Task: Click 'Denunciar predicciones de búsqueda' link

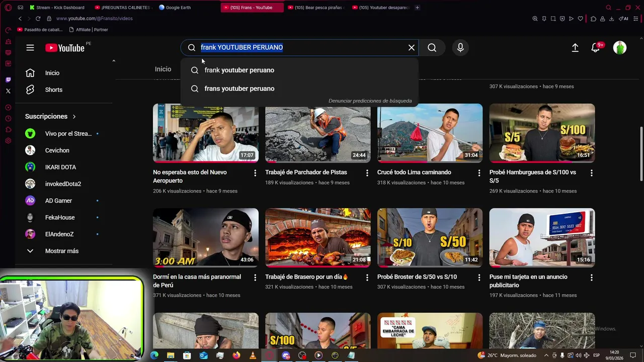Action: pyautogui.click(x=370, y=101)
